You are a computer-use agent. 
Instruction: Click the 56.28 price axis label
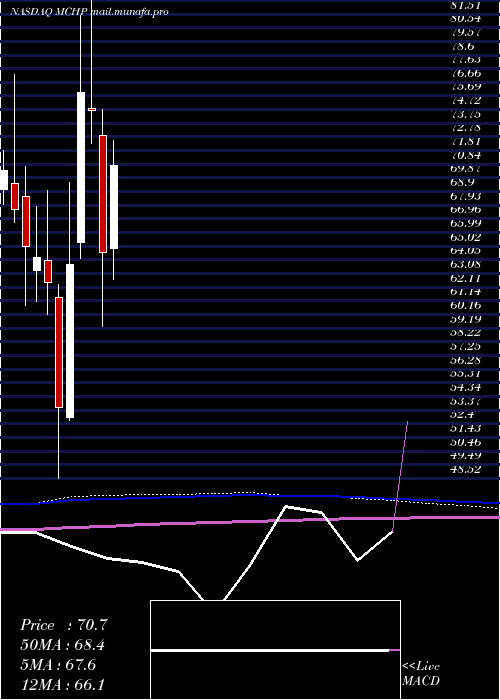(x=465, y=359)
